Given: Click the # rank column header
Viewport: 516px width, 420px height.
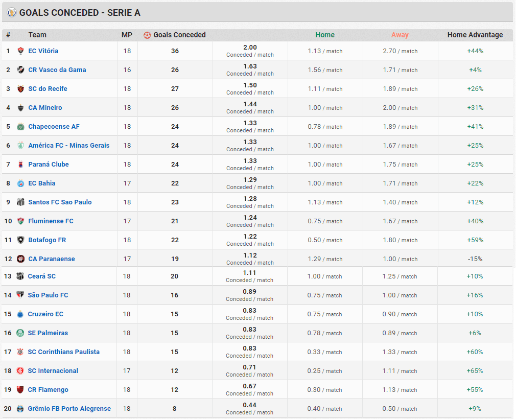Looking at the screenshot, I should click(8, 35).
